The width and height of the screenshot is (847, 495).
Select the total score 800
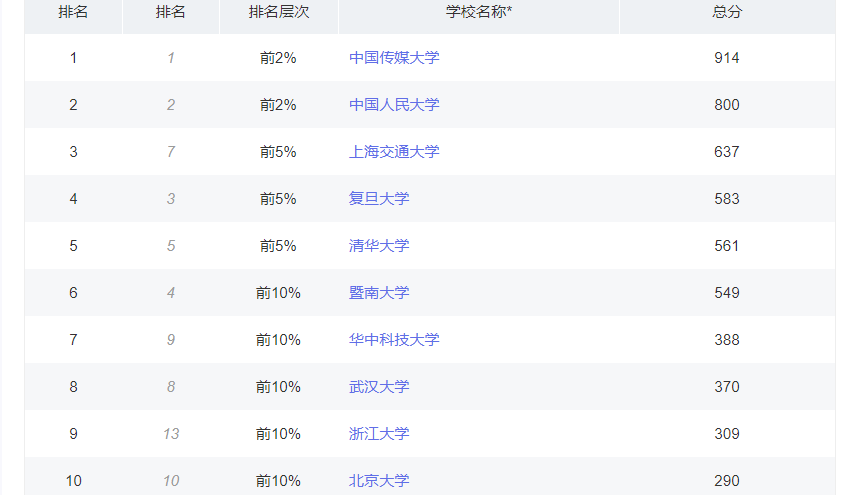[727, 105]
